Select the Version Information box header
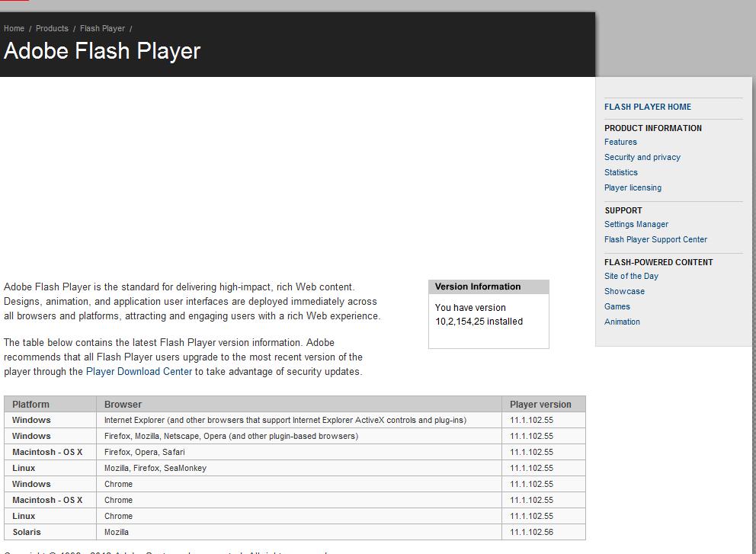Screen dimensions: 756x554 pos(489,287)
